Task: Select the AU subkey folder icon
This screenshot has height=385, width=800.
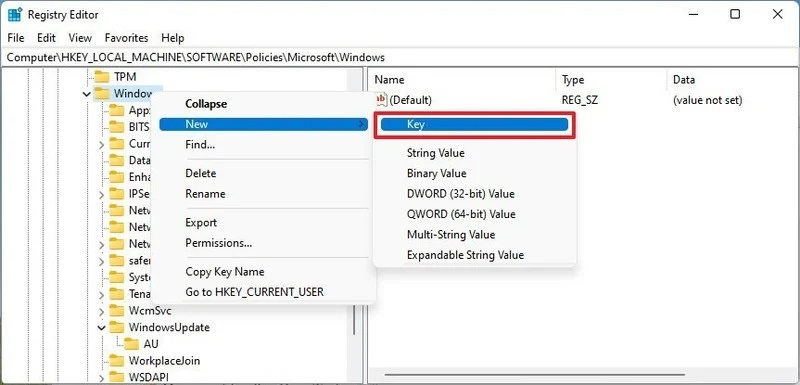Action: (x=132, y=344)
